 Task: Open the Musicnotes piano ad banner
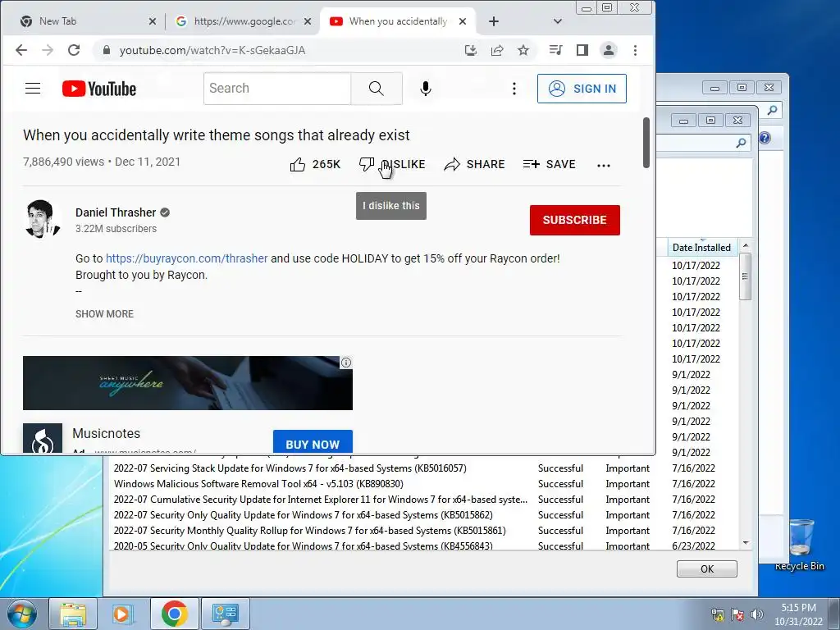pos(188,383)
